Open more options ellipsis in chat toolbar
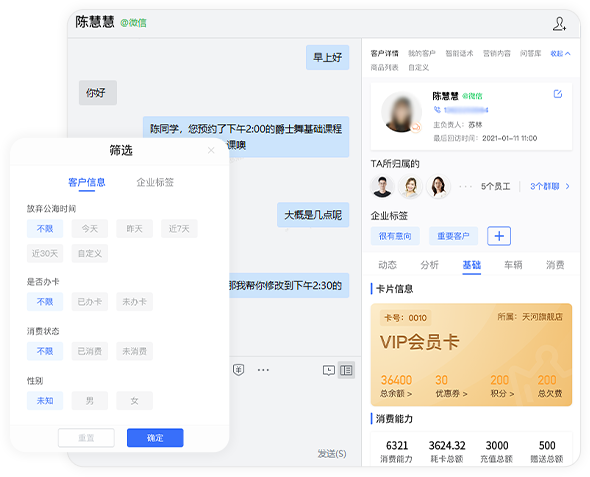Image resolution: width=590 pixels, height=477 pixels. [263, 370]
